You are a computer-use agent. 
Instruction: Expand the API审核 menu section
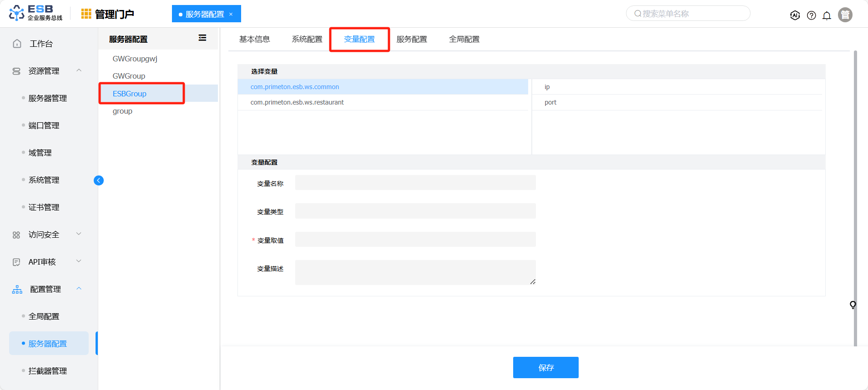tap(79, 261)
